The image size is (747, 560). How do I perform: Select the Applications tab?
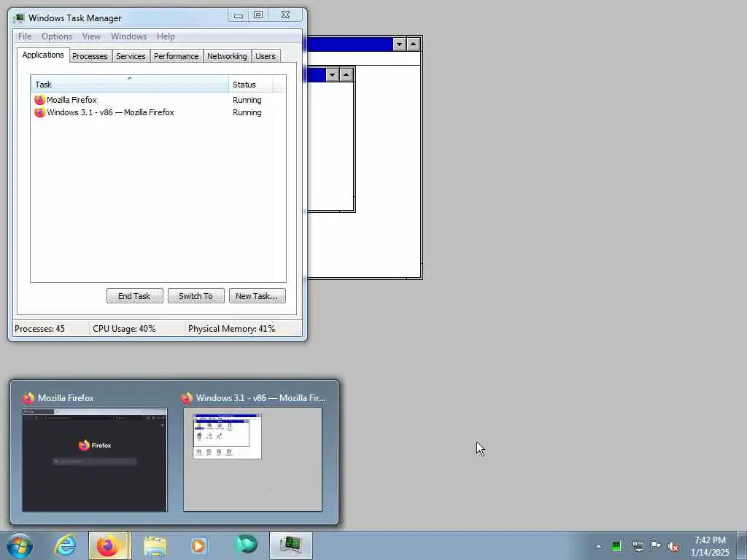point(43,55)
